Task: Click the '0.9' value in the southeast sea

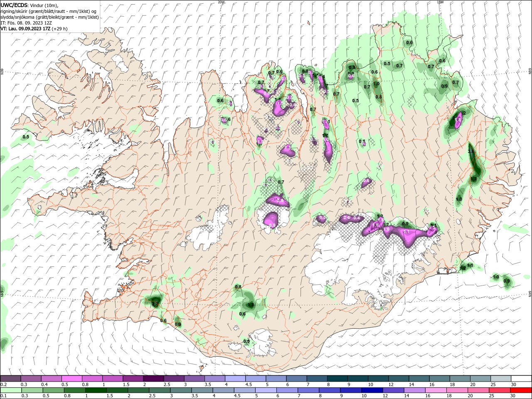Action: [x=507, y=281]
